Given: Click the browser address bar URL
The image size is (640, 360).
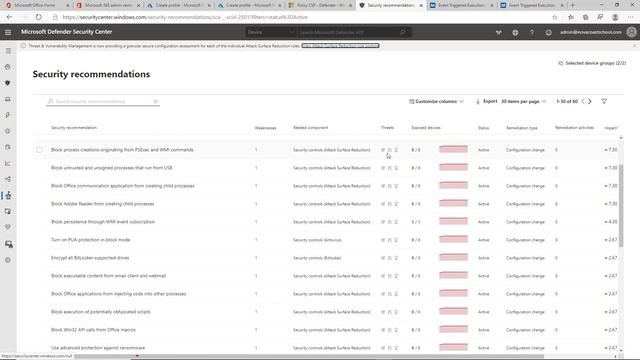Looking at the screenshot, I should [x=185, y=17].
